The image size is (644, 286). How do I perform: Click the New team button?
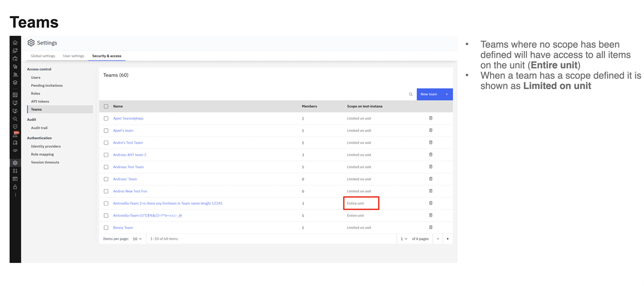[434, 94]
